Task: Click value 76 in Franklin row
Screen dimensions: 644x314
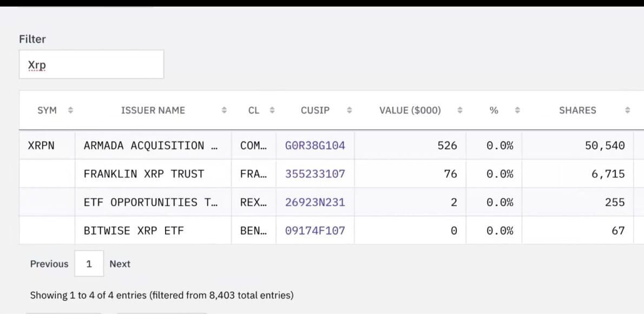Action: coord(450,174)
